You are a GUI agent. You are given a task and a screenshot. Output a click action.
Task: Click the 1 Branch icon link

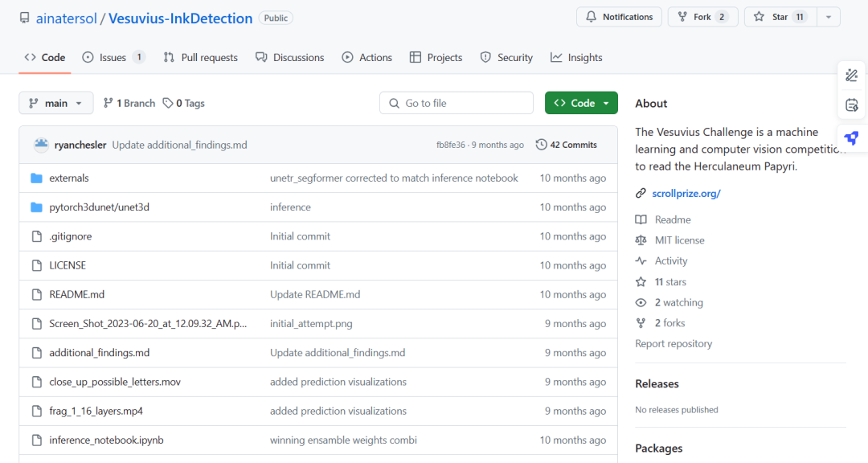[108, 103]
